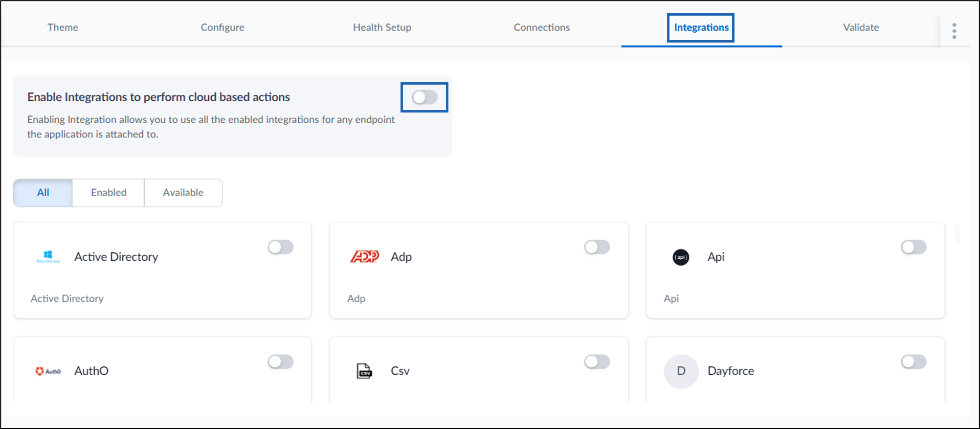Click the Adp card title
This screenshot has height=429, width=980.
(401, 257)
